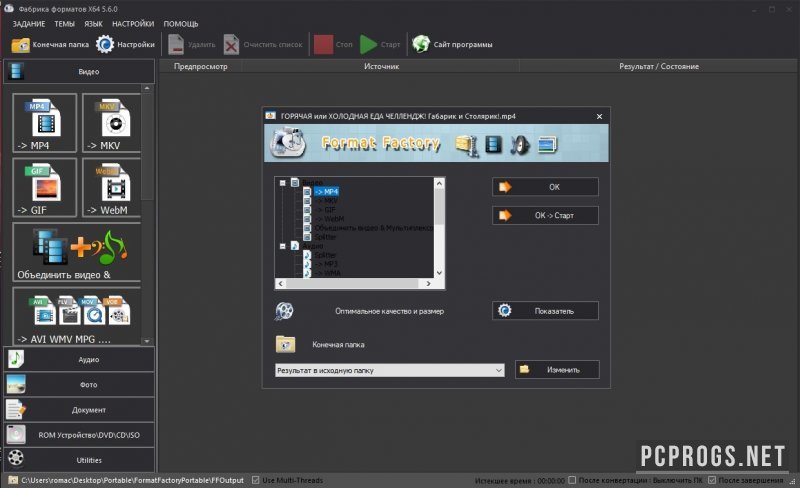Expand the Utilities category panel
This screenshot has height=488, width=800.
[79, 460]
